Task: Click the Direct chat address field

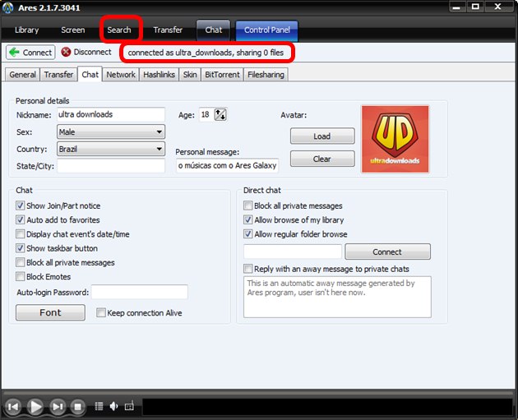Action: [x=293, y=252]
